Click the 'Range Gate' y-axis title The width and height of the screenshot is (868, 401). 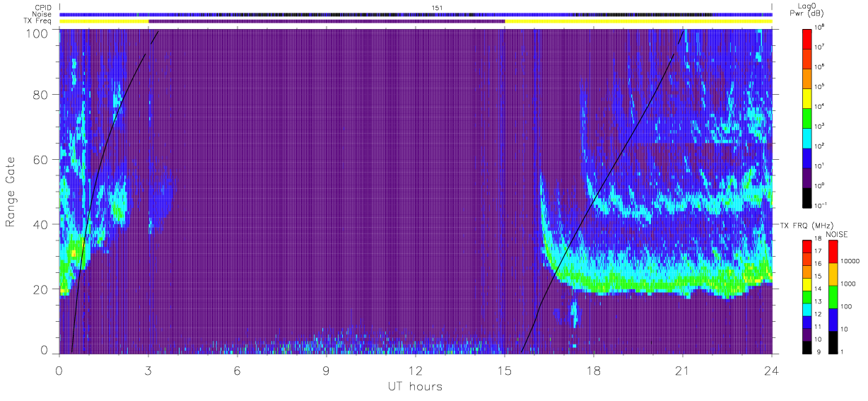11,192
